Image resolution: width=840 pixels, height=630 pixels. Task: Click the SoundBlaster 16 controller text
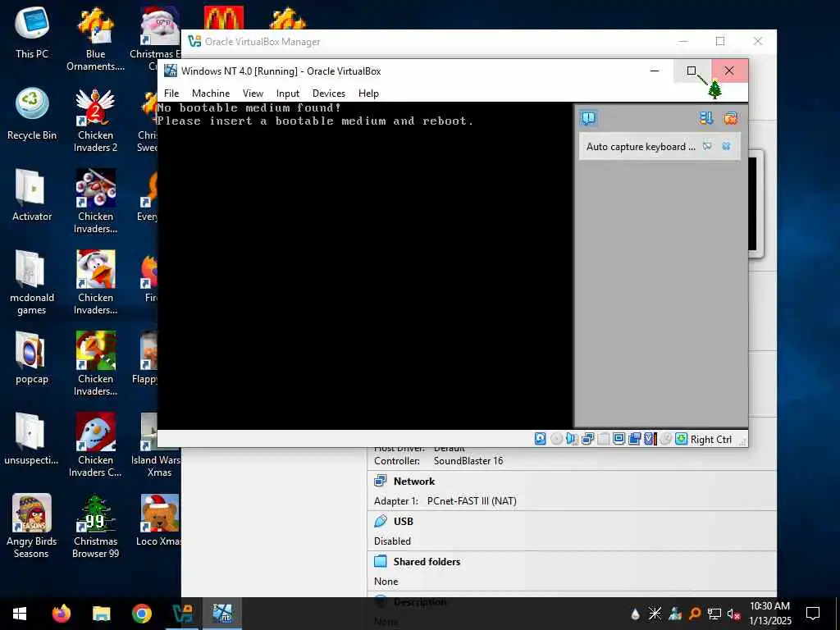(x=468, y=461)
